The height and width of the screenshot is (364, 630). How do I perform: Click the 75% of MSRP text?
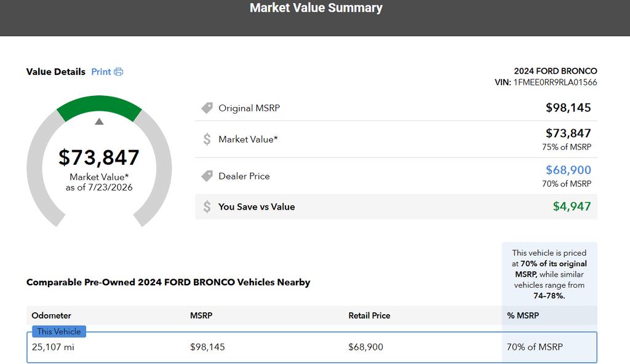tap(567, 147)
